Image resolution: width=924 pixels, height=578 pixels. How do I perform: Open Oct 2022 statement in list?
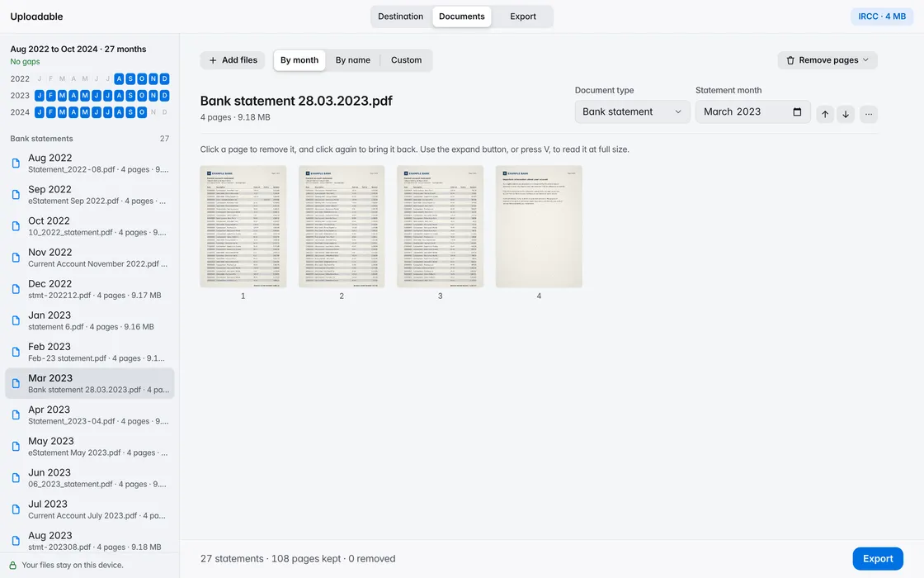click(x=90, y=226)
